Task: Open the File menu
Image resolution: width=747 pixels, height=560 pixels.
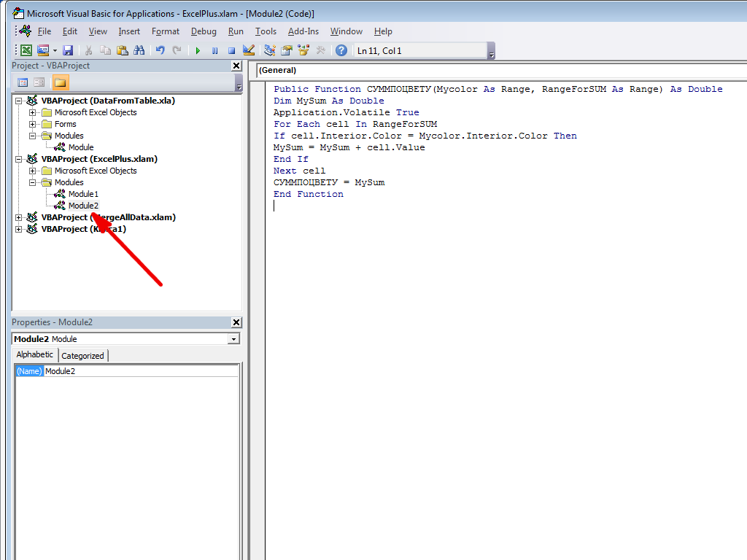Action: 44,31
